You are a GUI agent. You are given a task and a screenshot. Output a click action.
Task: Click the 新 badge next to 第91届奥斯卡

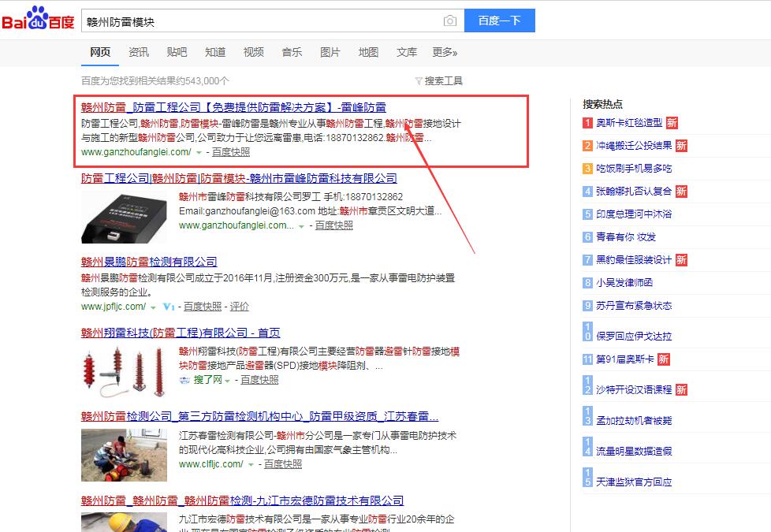(x=664, y=359)
